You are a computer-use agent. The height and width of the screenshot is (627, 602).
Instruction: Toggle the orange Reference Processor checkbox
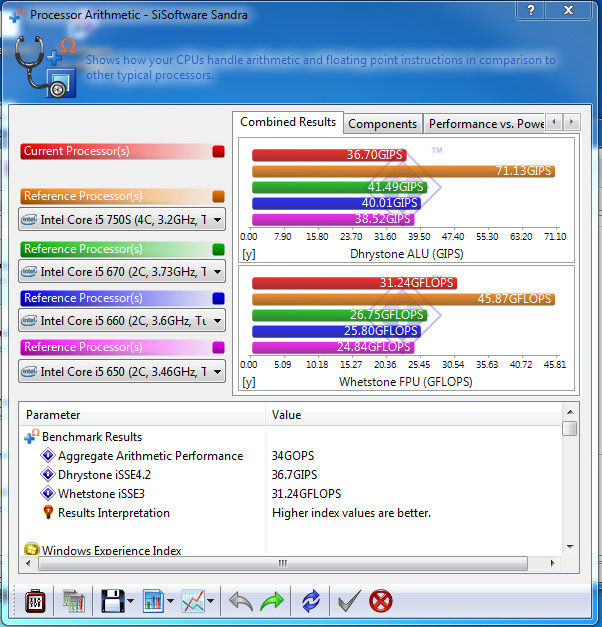[x=218, y=196]
